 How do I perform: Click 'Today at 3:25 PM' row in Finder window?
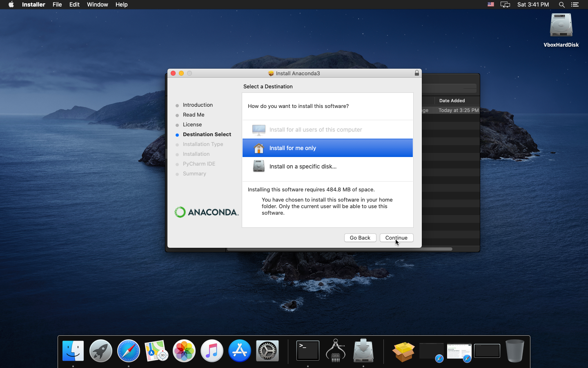tap(458, 110)
